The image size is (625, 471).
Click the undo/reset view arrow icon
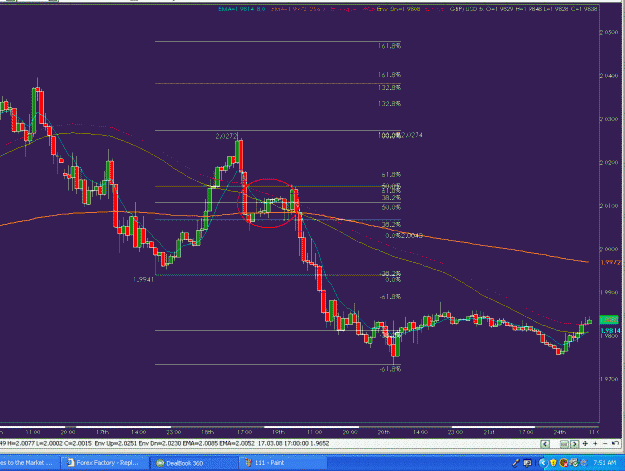[x=615, y=444]
